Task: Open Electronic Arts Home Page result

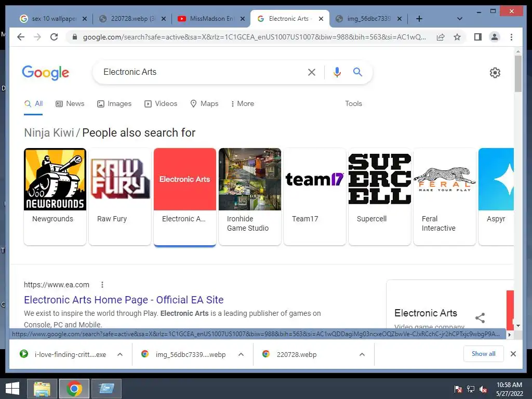Action: pos(124,300)
